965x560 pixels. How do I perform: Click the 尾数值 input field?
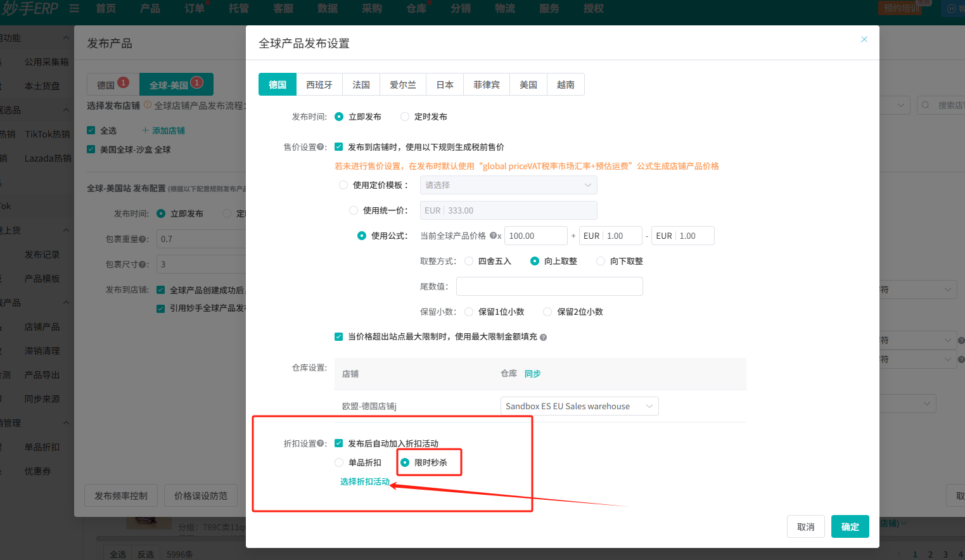pyautogui.click(x=549, y=286)
